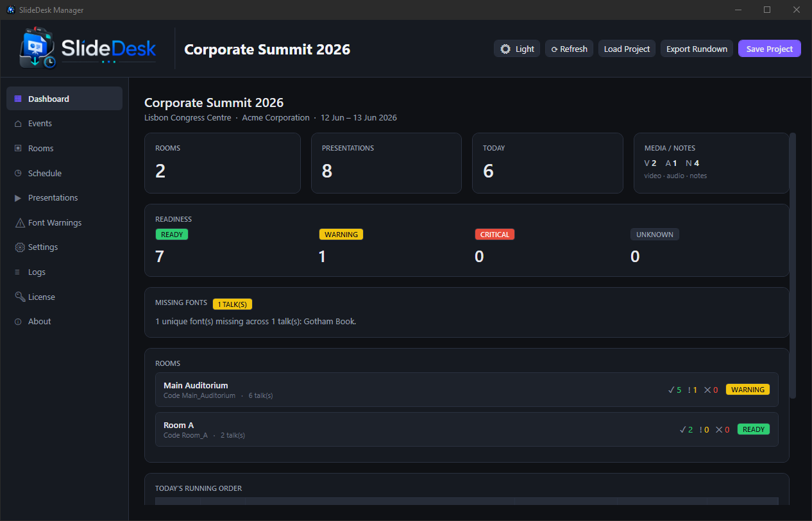Click the red CRITICAL readiness badge
The image size is (812, 521).
(x=495, y=235)
